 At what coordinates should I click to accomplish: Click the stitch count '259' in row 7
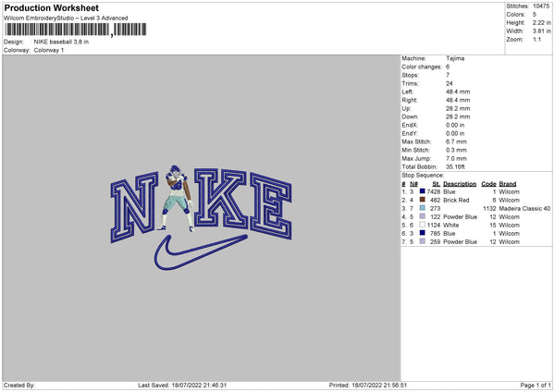click(x=436, y=242)
